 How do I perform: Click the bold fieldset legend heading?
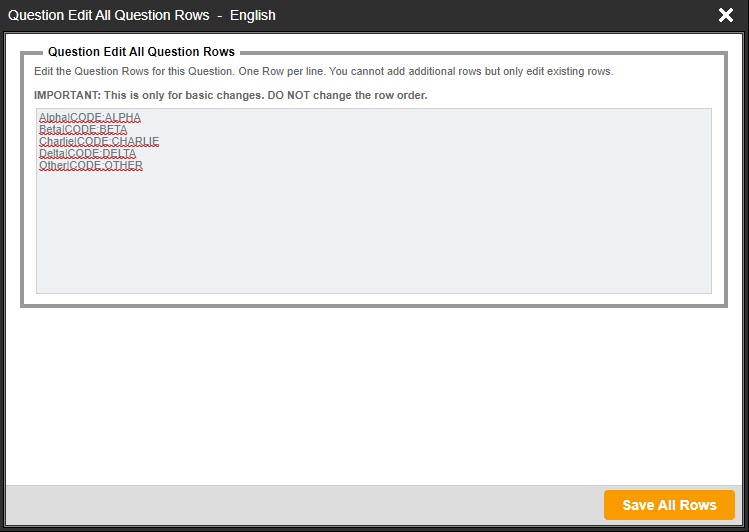(141, 52)
